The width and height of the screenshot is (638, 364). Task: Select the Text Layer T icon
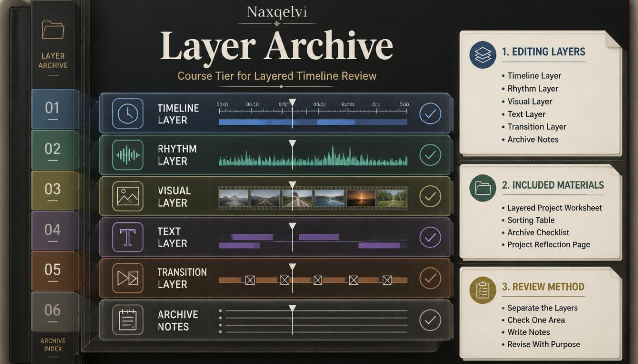point(128,237)
